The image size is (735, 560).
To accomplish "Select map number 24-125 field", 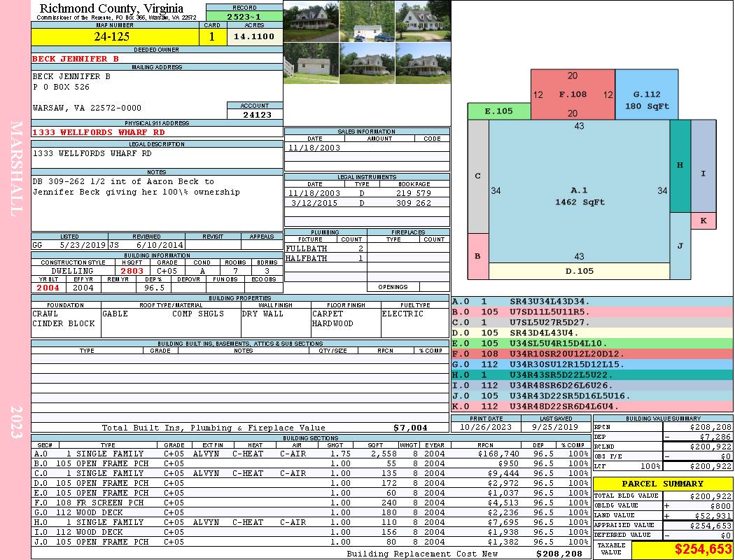I will pos(115,36).
